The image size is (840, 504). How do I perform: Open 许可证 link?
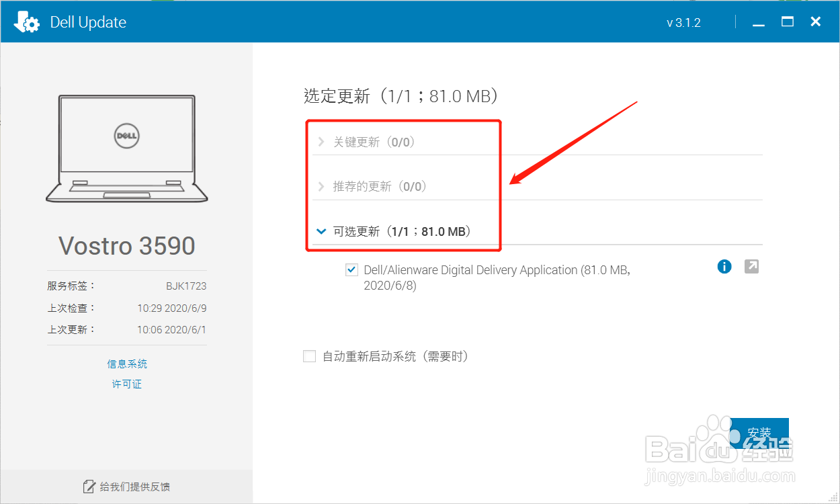pyautogui.click(x=127, y=384)
